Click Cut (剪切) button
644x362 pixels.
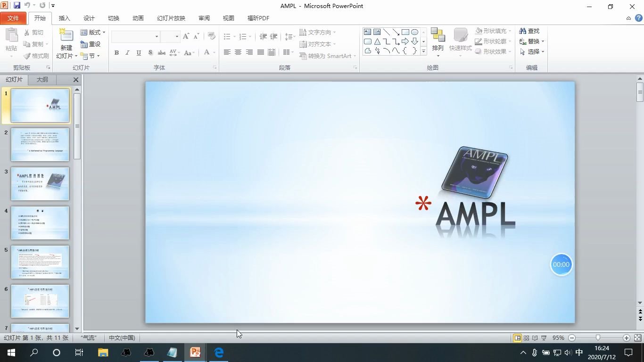(33, 33)
